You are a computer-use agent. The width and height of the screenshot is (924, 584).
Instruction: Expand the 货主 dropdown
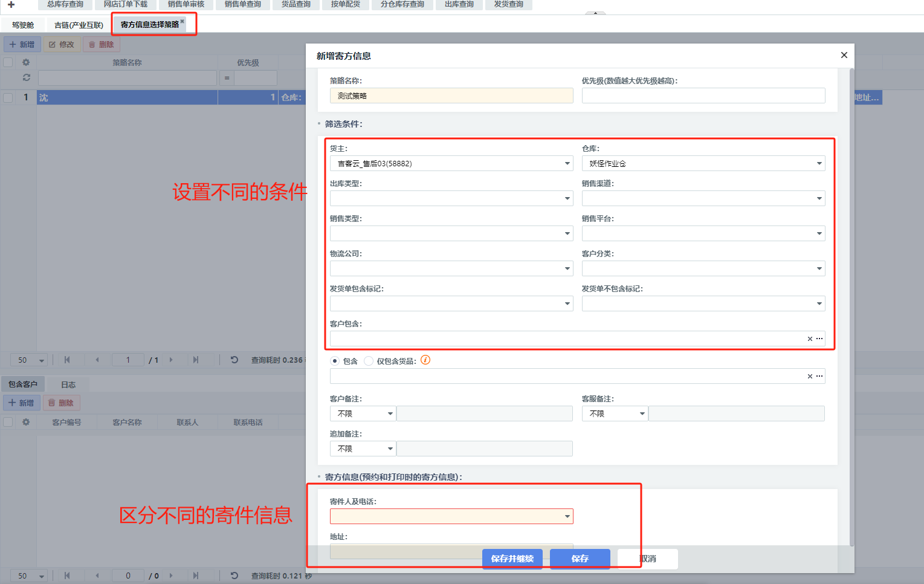pos(567,163)
